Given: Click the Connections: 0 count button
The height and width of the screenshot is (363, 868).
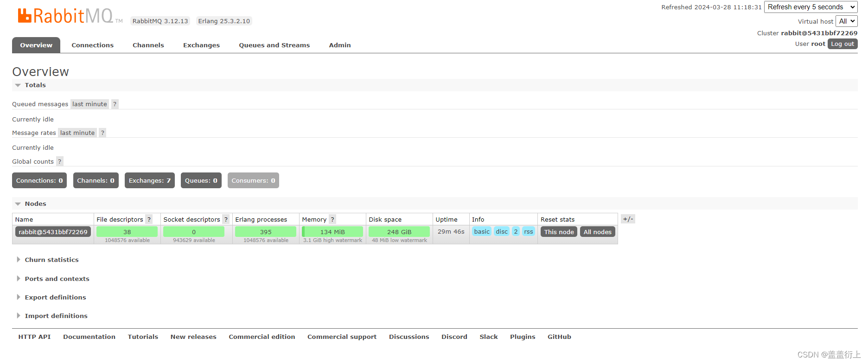Looking at the screenshot, I should coord(39,181).
